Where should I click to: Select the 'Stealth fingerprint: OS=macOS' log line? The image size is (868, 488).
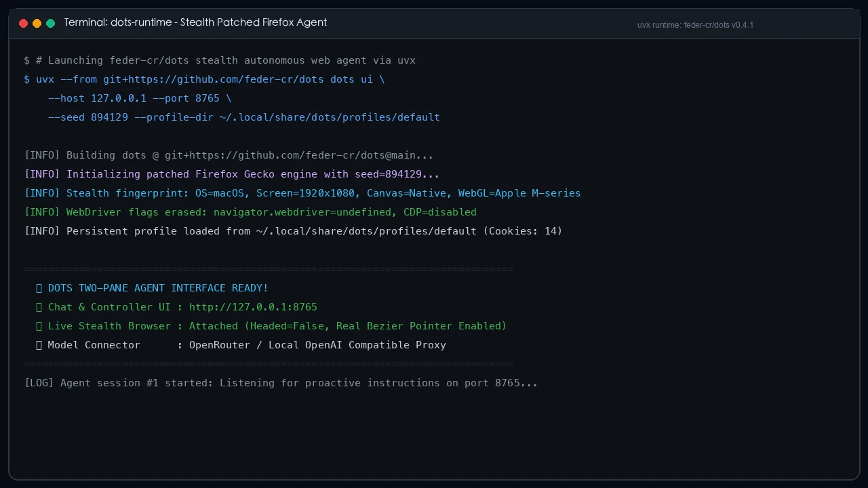click(x=302, y=193)
